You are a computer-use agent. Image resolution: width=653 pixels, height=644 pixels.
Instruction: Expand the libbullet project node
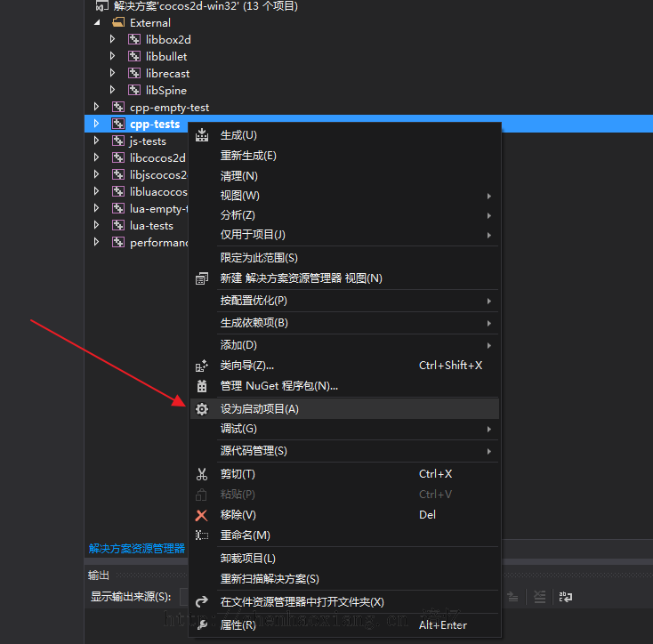pyautogui.click(x=112, y=56)
